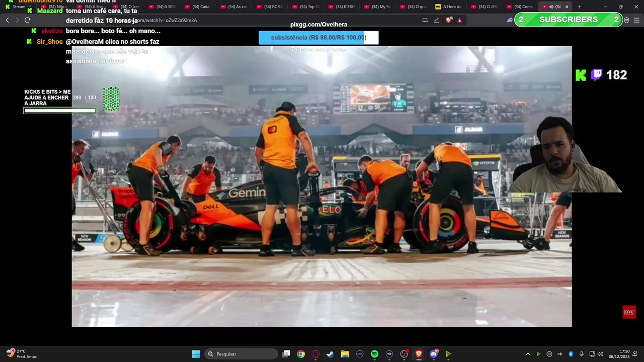The height and width of the screenshot is (362, 644).
Task: Open the network status tray icon
Action: coord(592,354)
